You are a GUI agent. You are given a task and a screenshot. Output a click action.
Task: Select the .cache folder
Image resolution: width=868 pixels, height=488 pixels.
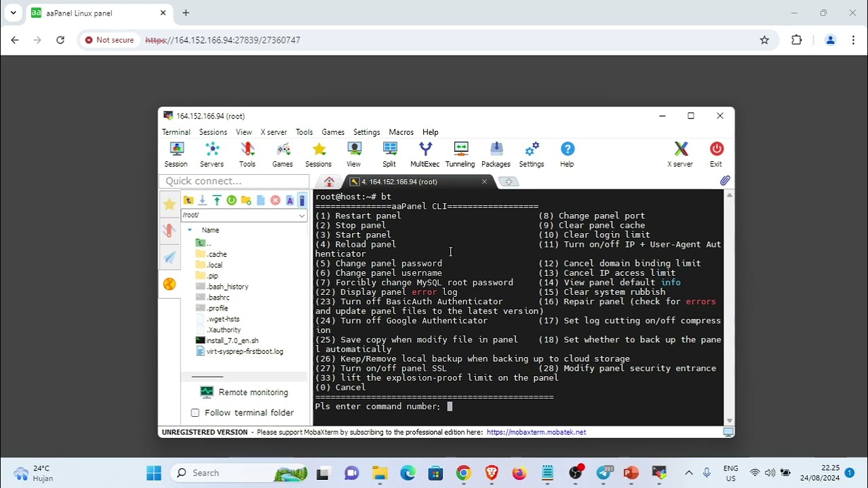[212, 254]
